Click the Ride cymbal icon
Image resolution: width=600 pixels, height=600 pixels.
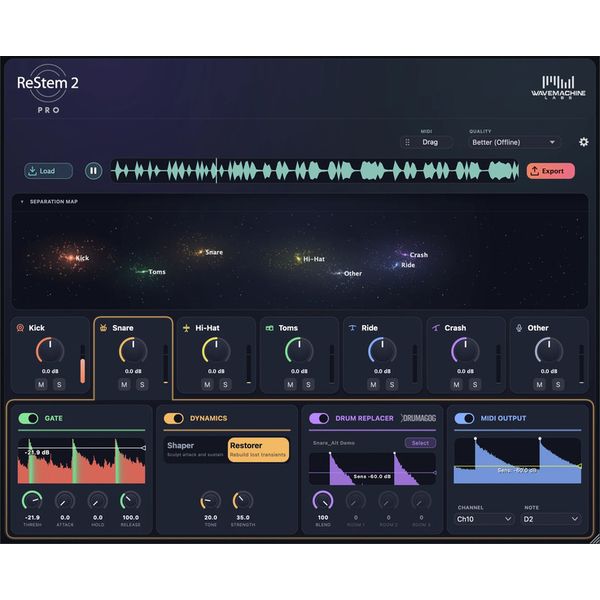(x=352, y=328)
